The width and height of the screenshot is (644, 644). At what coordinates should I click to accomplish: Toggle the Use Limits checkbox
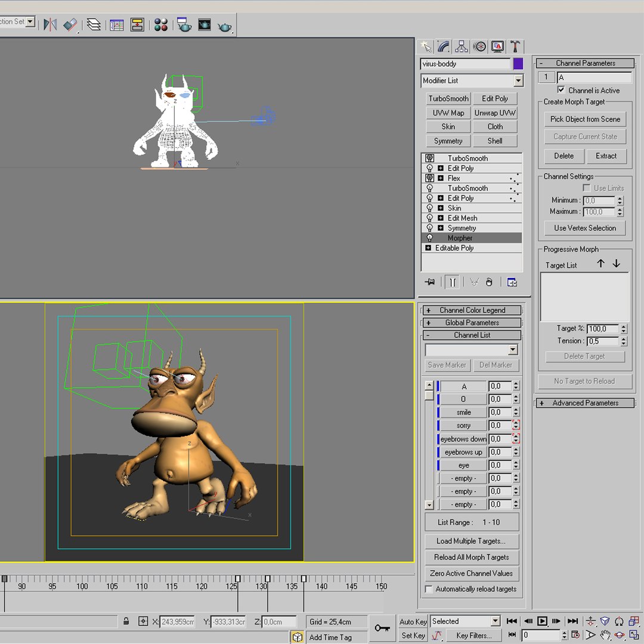pos(586,188)
